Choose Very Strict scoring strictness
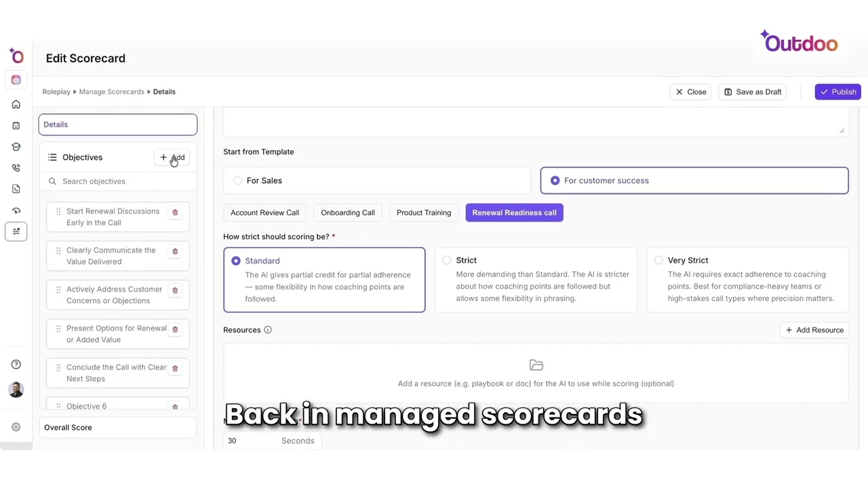Image resolution: width=868 pixels, height=488 pixels. [747, 279]
